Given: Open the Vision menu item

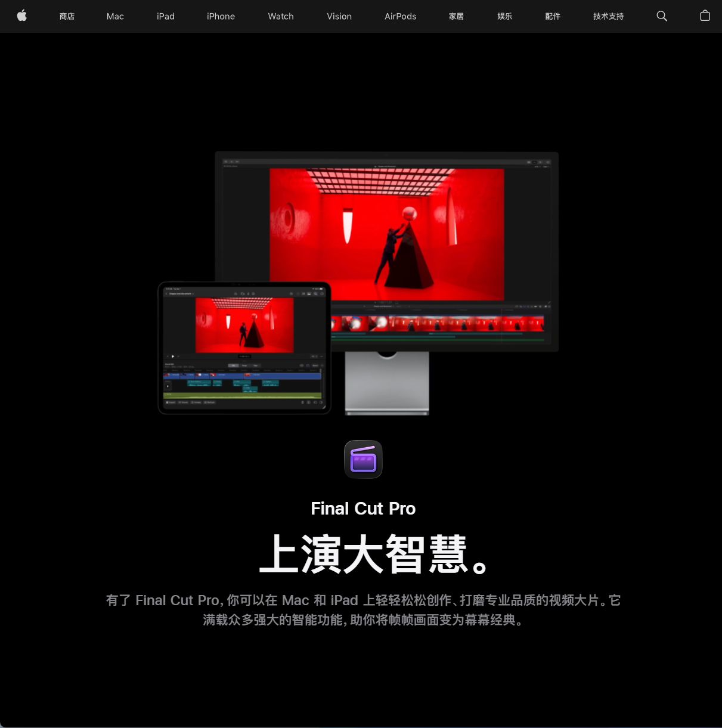Looking at the screenshot, I should pyautogui.click(x=339, y=16).
